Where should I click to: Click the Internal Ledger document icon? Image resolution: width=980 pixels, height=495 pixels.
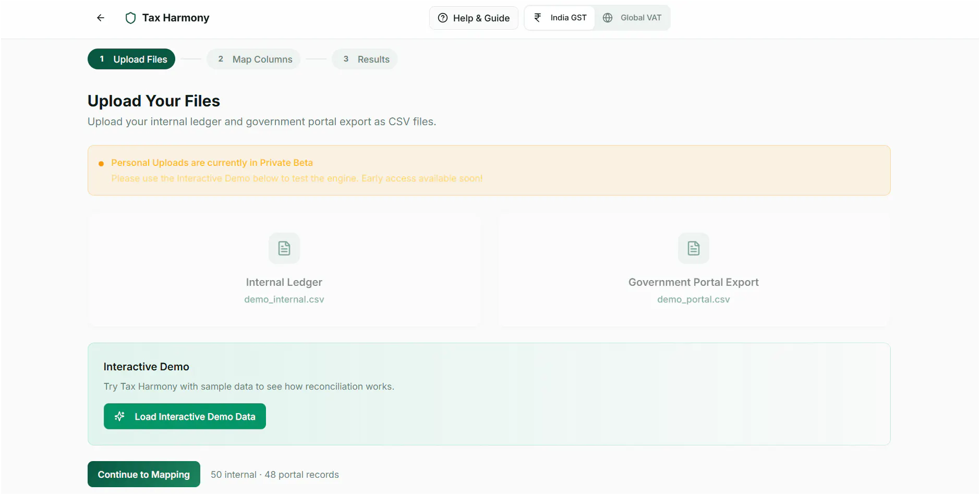(x=284, y=248)
